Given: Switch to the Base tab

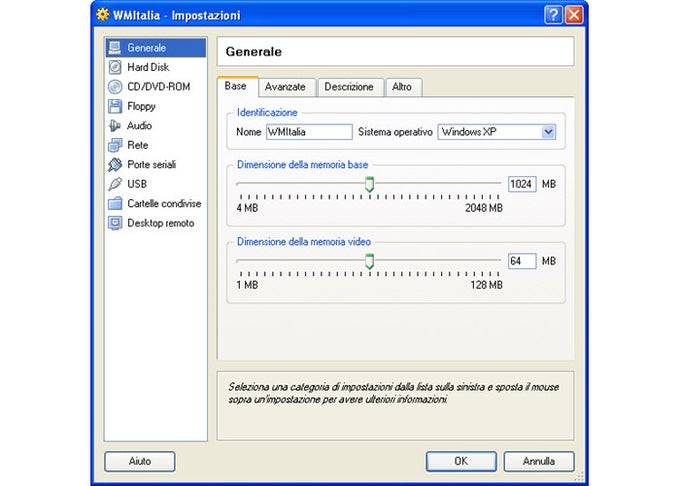Looking at the screenshot, I should tap(238, 86).
